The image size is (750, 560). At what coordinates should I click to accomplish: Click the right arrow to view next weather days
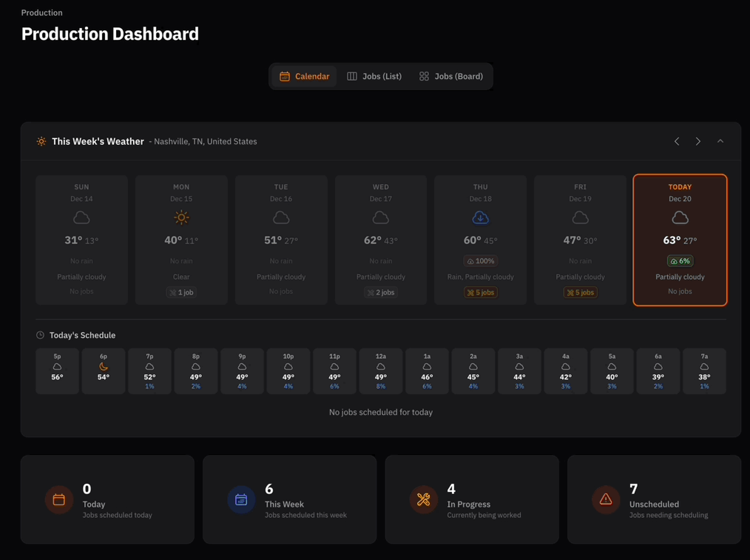point(698,141)
